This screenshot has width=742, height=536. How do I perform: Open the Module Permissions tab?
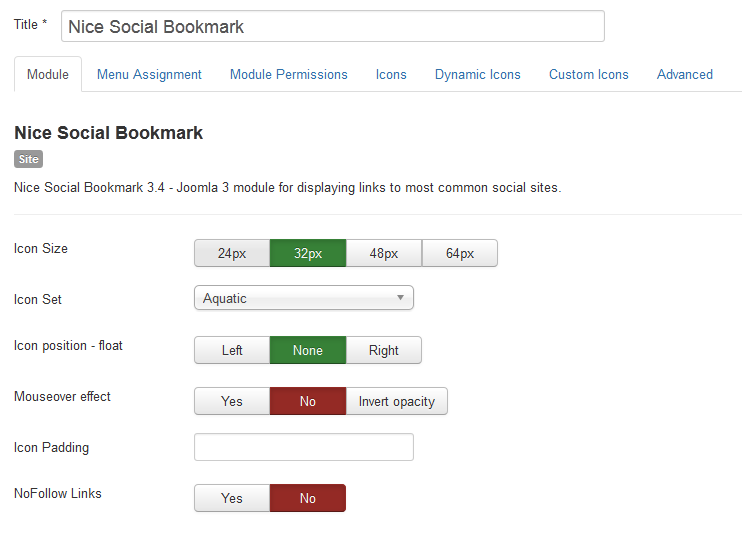tap(289, 74)
